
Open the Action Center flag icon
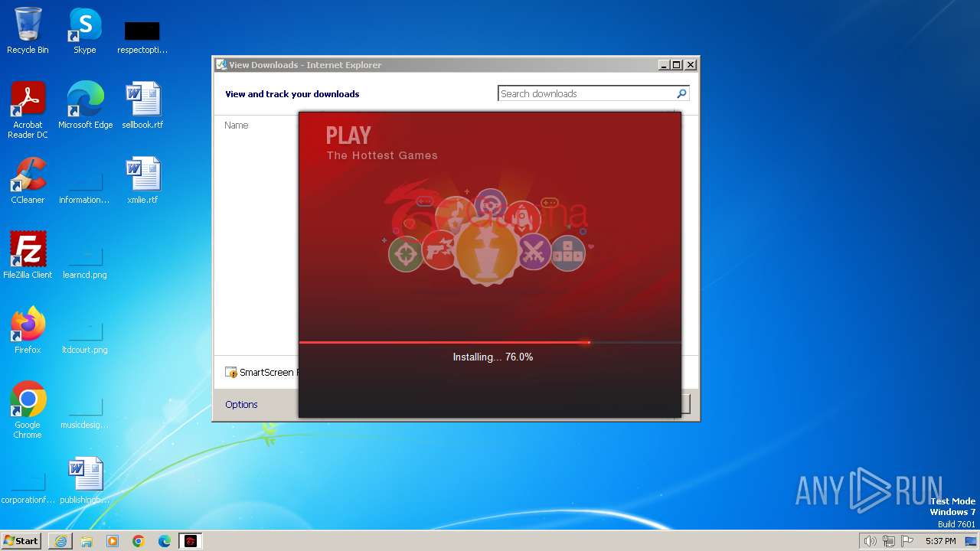[x=907, y=541]
